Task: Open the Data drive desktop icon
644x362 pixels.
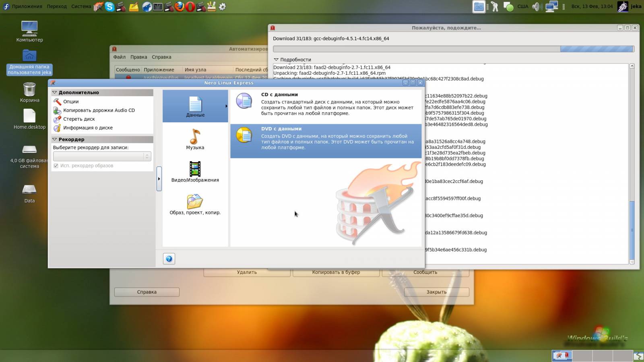Action: click(29, 193)
